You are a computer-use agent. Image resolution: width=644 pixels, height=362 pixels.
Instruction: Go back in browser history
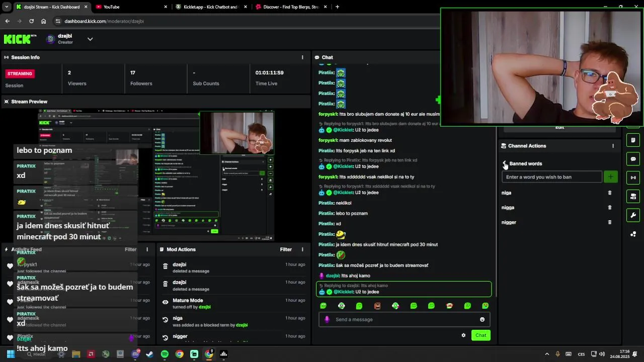point(7,21)
